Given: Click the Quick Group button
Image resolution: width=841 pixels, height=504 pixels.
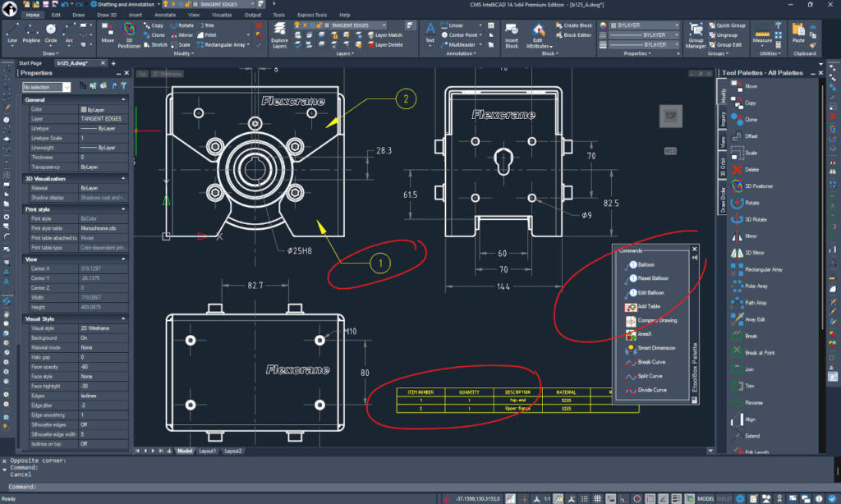Looking at the screenshot, I should (727, 25).
